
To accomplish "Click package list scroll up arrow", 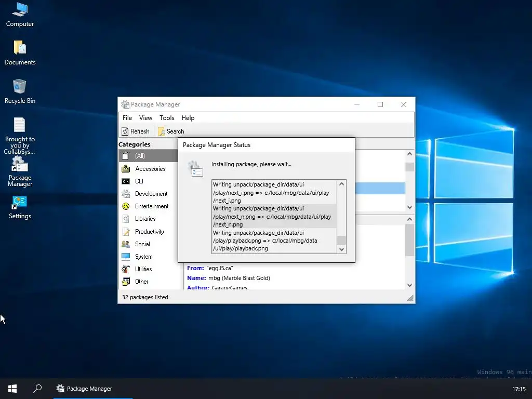I will 409,154.
